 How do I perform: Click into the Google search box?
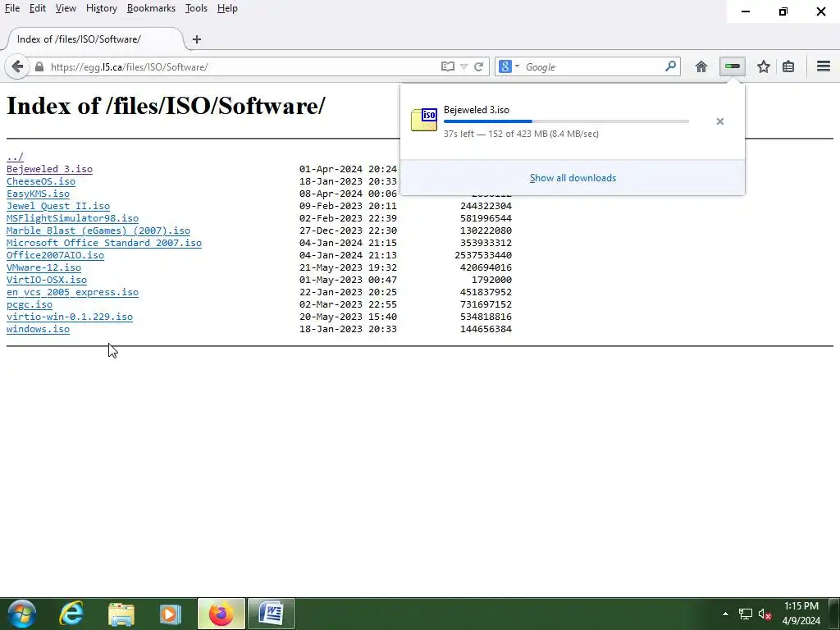(592, 67)
